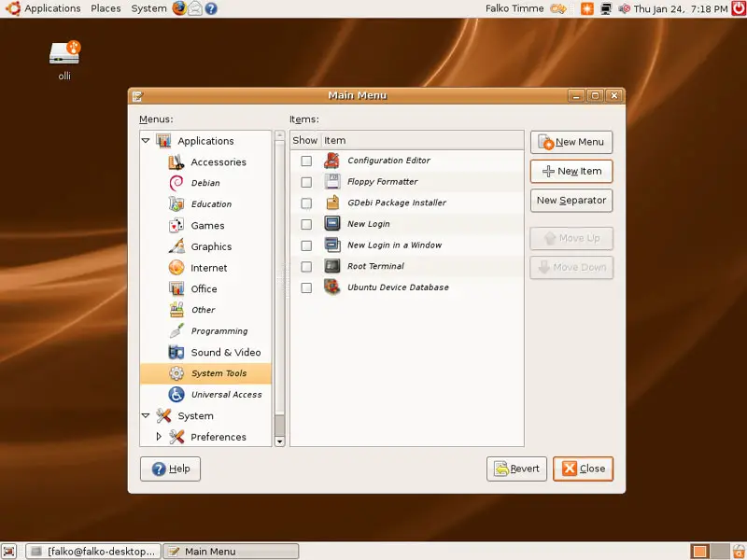This screenshot has width=747, height=560.
Task: Expand the Preferences submenu arrow
Action: (x=159, y=437)
